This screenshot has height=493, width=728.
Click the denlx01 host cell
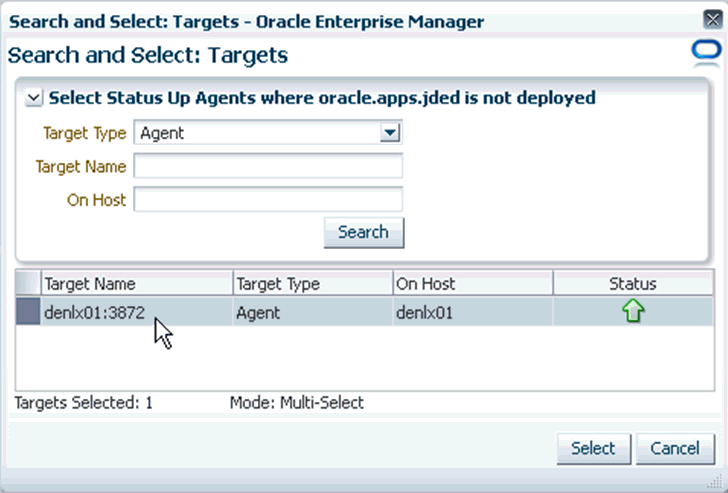tap(473, 312)
